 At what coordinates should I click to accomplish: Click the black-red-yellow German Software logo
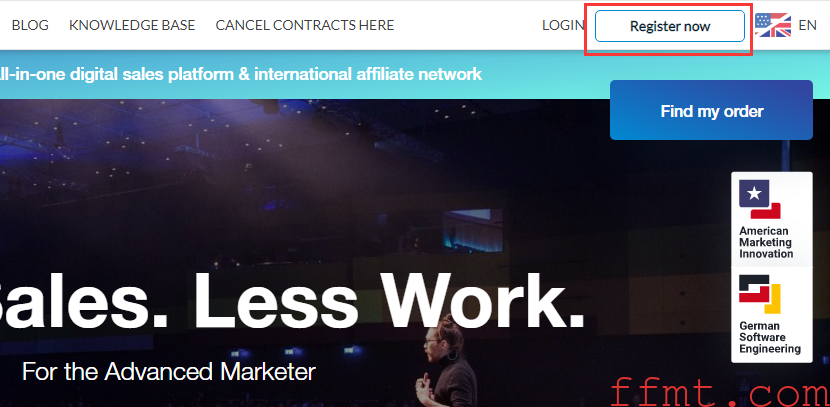tap(760, 294)
